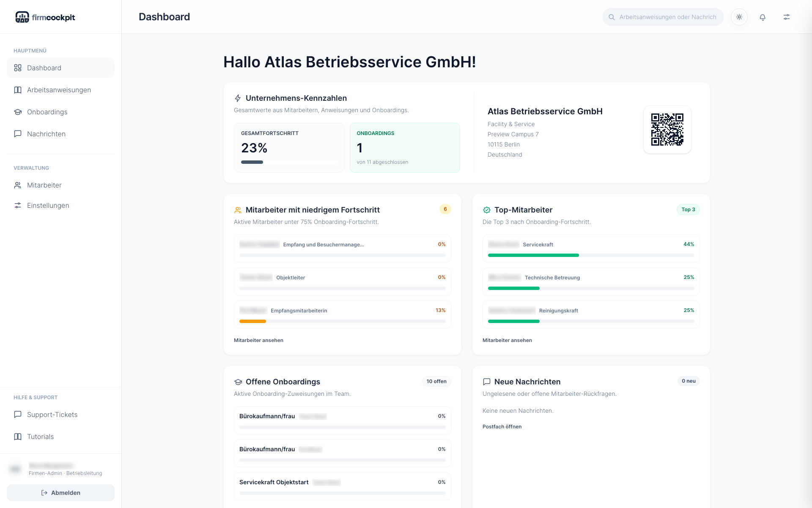Select the Dashboard grid icon in sidebar
This screenshot has width=812, height=508.
(x=17, y=68)
